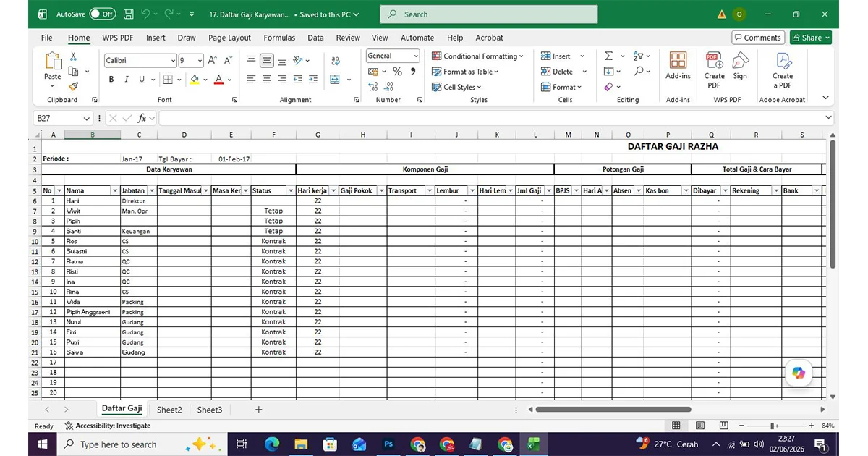This screenshot has height=456, width=868.
Task: Add a new sheet with plus button
Action: click(258, 410)
